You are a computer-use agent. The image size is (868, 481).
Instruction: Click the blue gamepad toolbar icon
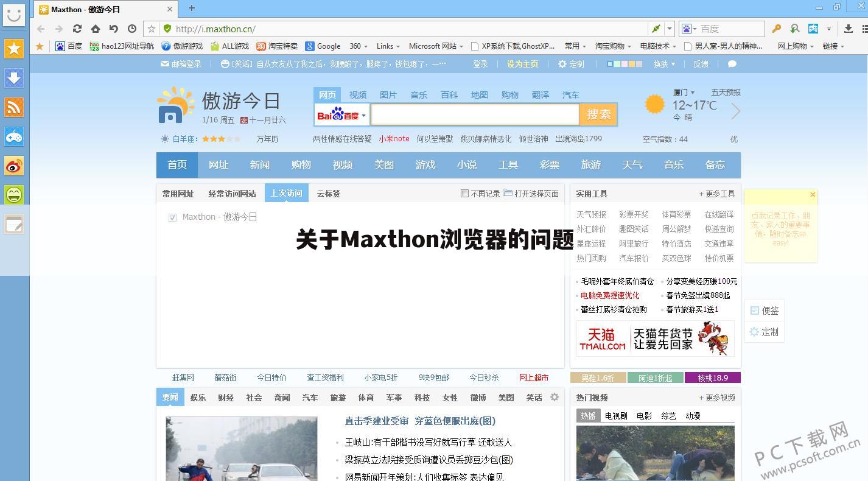click(x=813, y=29)
